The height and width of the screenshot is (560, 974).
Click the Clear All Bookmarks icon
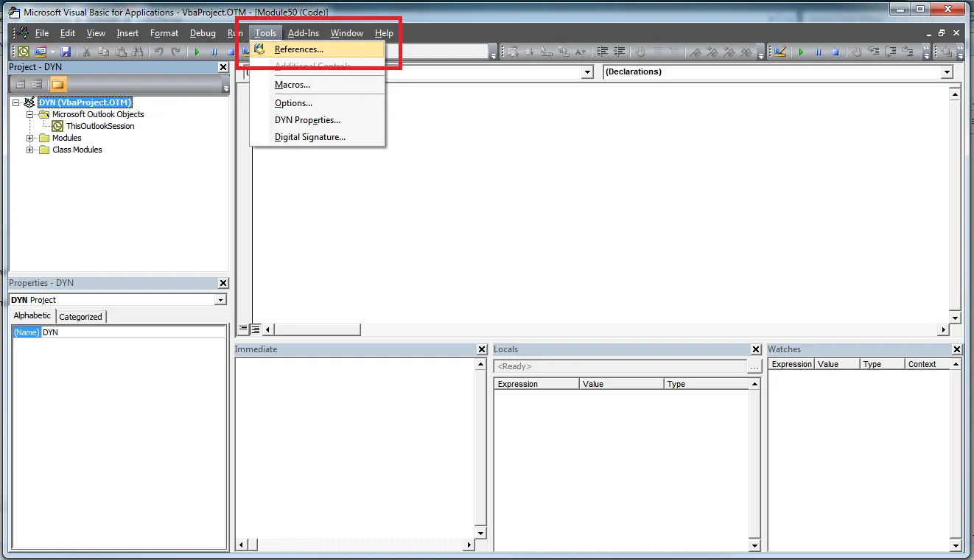[x=747, y=52]
